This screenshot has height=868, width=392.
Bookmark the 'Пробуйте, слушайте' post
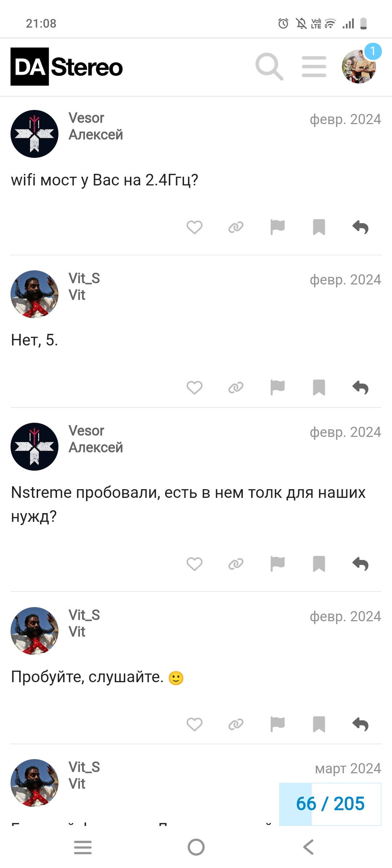(319, 725)
